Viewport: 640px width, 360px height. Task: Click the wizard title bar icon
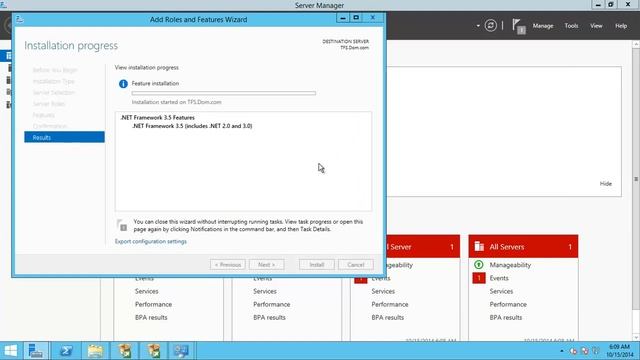[x=20, y=19]
